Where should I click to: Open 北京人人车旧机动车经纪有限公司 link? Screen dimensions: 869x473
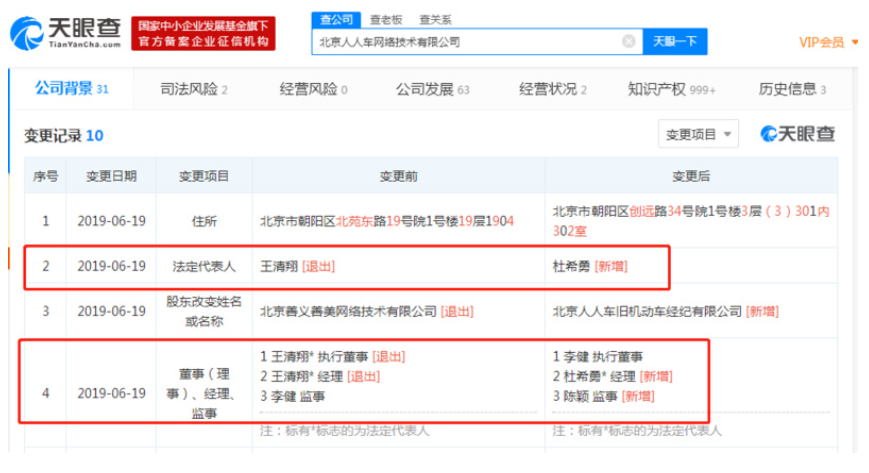(647, 312)
